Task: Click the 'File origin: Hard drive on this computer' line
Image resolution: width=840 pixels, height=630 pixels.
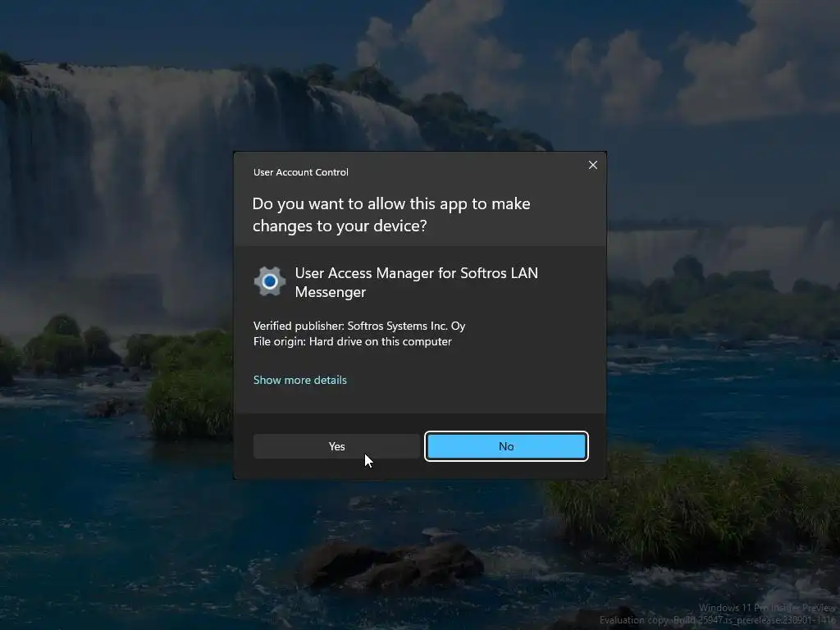Action: click(x=353, y=341)
